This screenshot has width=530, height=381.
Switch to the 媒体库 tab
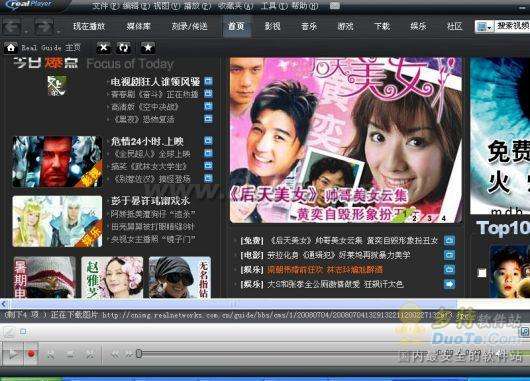139,26
